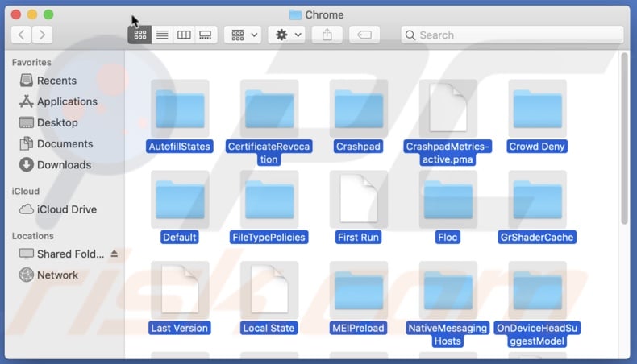Switch to list view
The width and height of the screenshot is (637, 364).
coord(162,35)
